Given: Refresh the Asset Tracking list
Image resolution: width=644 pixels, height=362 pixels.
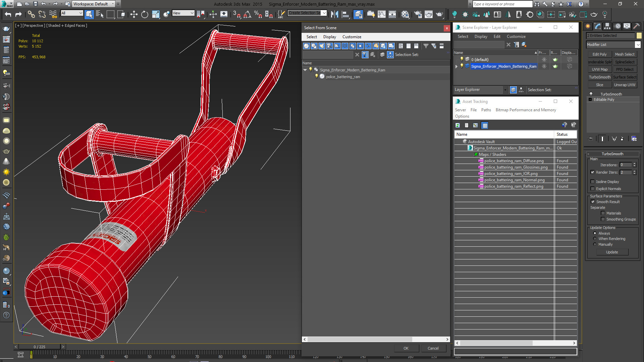Looking at the screenshot, I should [x=458, y=125].
